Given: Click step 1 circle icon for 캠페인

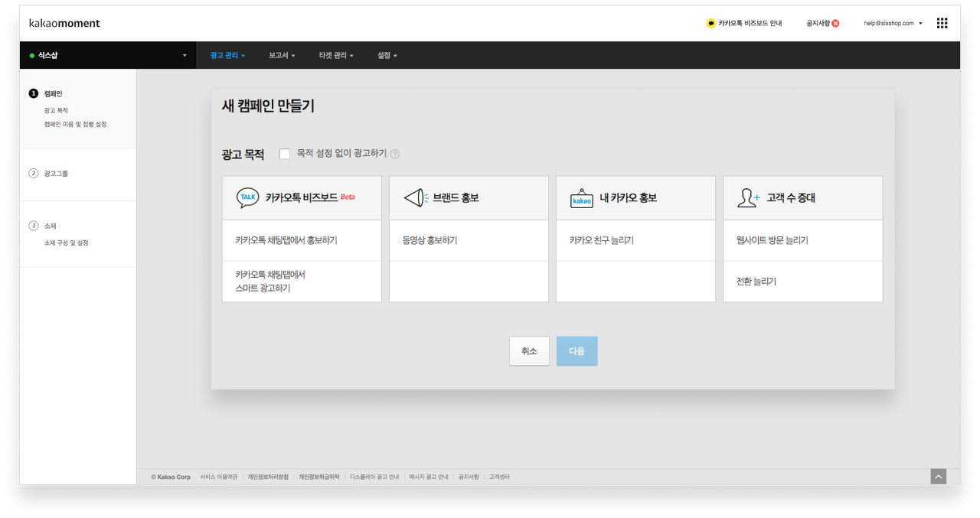Looking at the screenshot, I should pyautogui.click(x=33, y=93).
